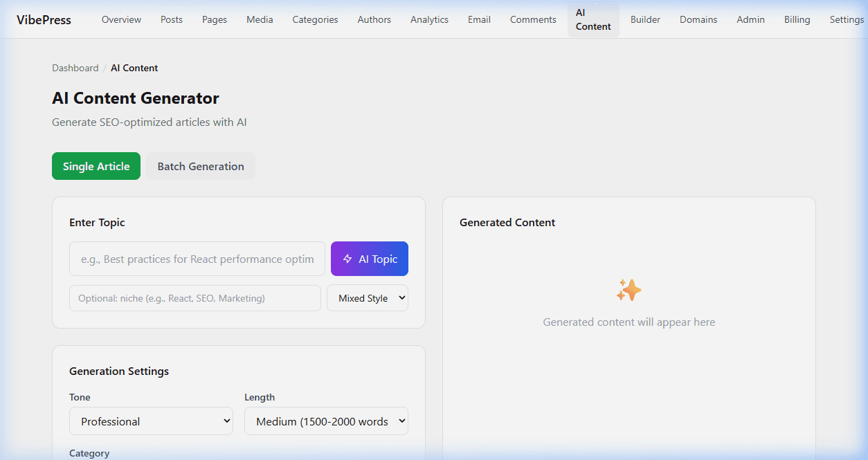Click the optional niche input field
The height and width of the screenshot is (460, 868).
[195, 297]
